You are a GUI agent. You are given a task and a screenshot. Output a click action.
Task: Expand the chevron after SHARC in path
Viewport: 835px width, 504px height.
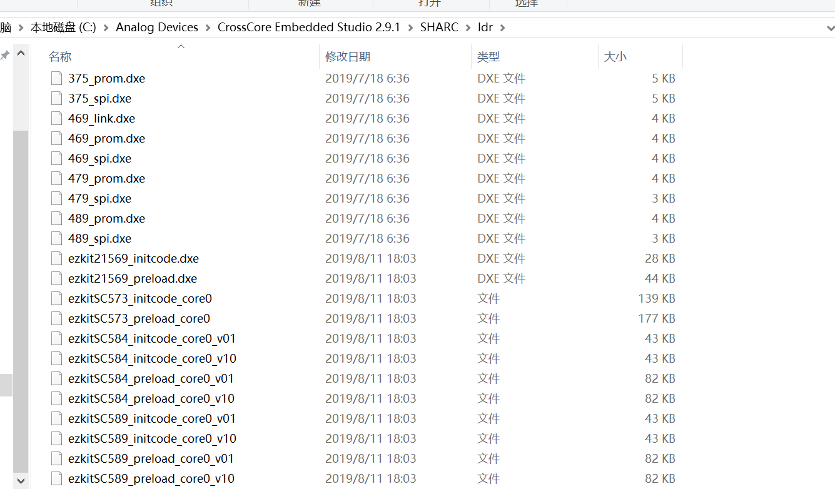tap(468, 28)
